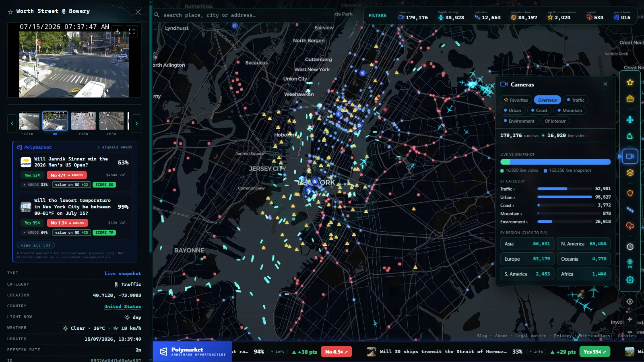The width and height of the screenshot is (644, 362).
Task: Toggle Traffic filter chip in Cameras
Action: [576, 100]
